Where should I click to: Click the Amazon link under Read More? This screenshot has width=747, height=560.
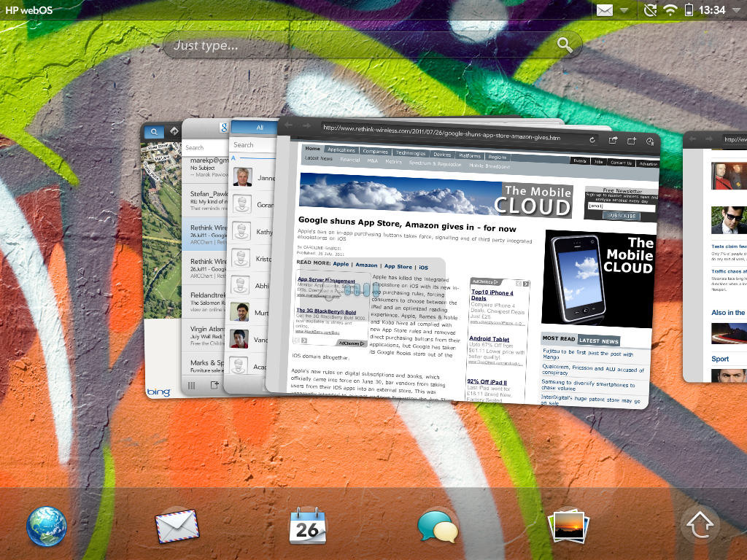point(366,265)
